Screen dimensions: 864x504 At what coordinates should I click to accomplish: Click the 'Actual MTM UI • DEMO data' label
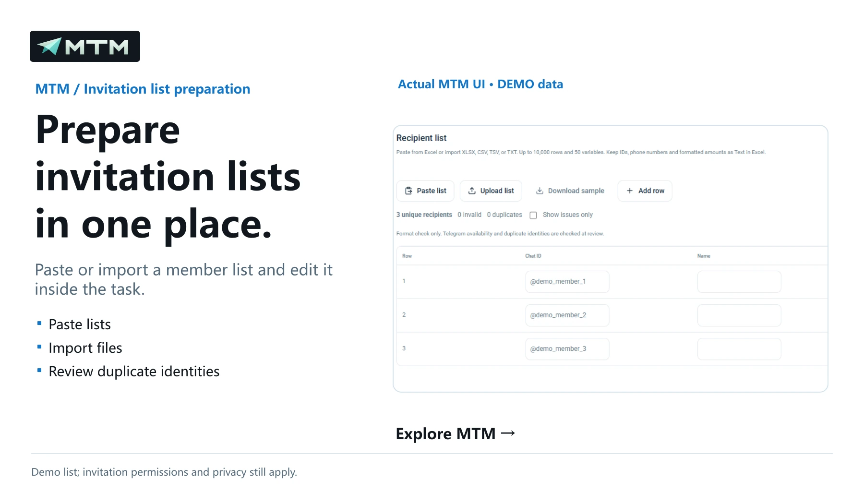click(x=480, y=84)
